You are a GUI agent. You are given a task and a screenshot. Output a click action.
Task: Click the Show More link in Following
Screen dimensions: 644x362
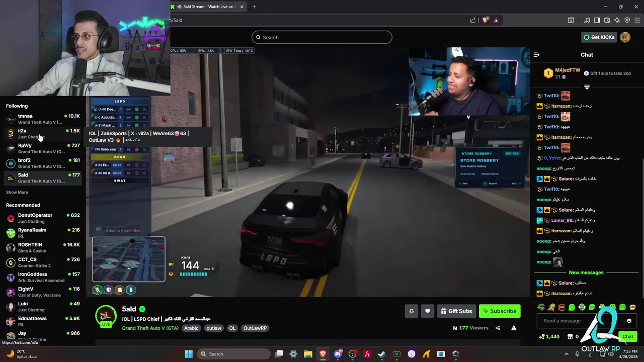[x=17, y=192]
